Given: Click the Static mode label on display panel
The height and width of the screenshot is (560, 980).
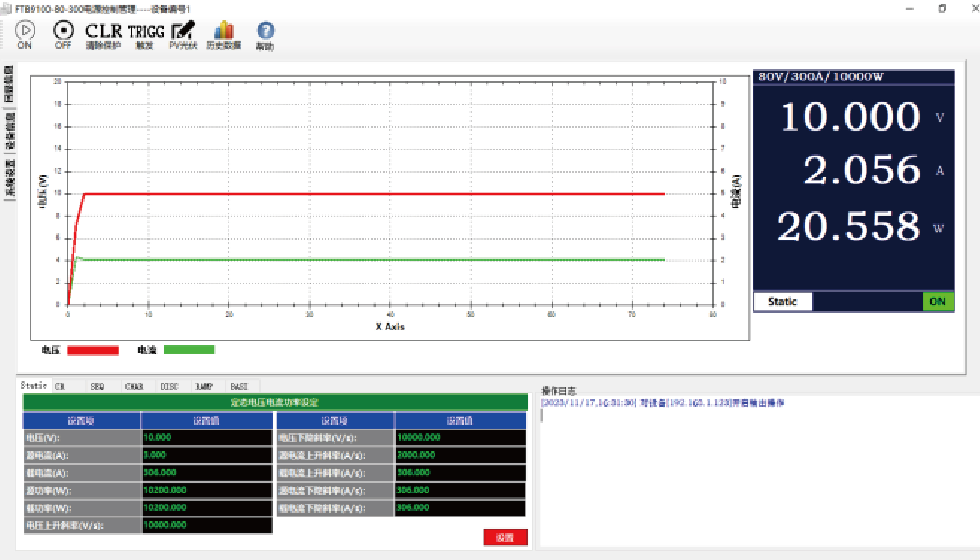Looking at the screenshot, I should (x=783, y=301).
